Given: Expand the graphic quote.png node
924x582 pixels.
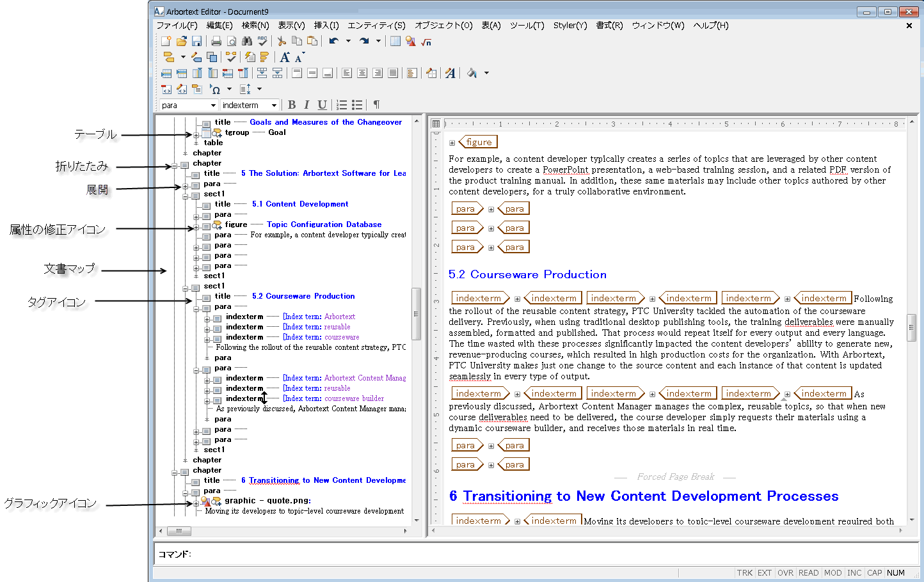Looking at the screenshot, I should click(196, 503).
